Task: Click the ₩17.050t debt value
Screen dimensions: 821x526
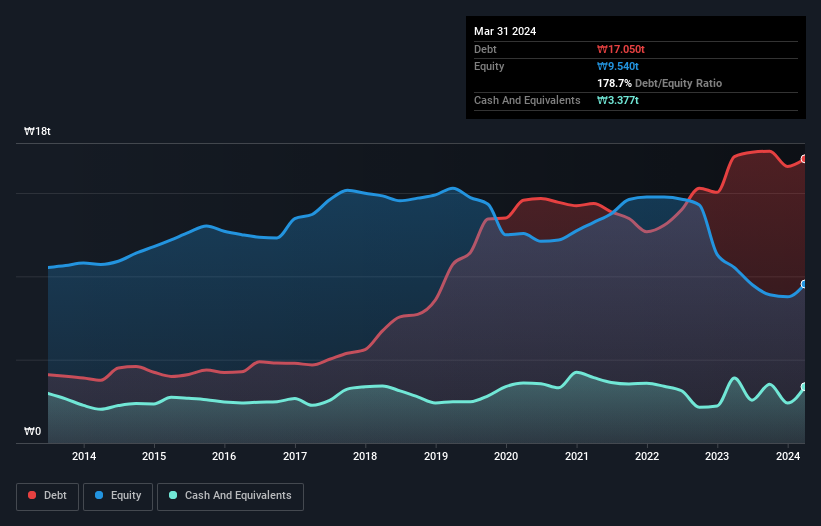Action: coord(620,49)
